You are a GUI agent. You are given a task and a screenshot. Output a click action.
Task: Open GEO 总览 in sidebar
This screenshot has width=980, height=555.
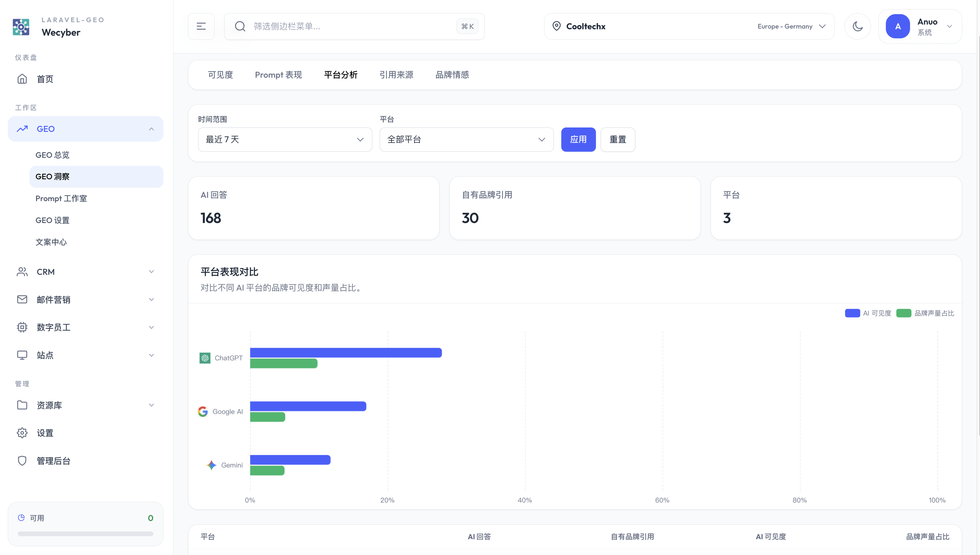[x=97, y=155]
